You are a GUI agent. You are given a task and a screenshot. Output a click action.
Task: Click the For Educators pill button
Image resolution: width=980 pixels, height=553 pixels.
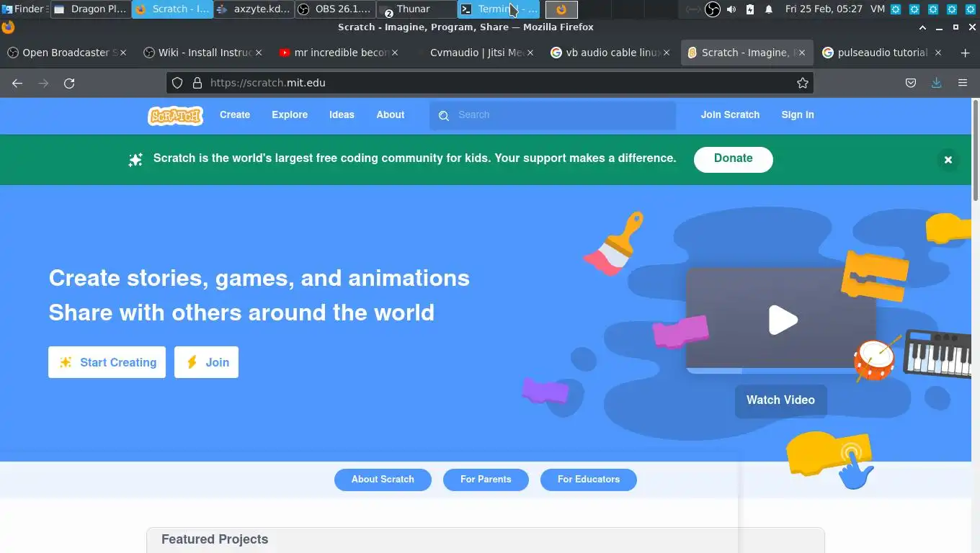point(589,480)
